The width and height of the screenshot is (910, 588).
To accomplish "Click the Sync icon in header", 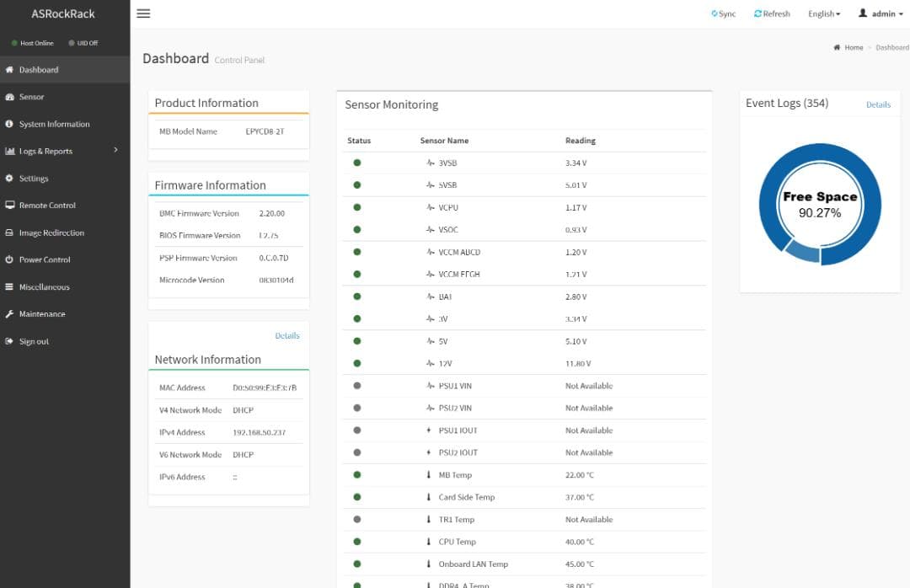I will 715,14.
